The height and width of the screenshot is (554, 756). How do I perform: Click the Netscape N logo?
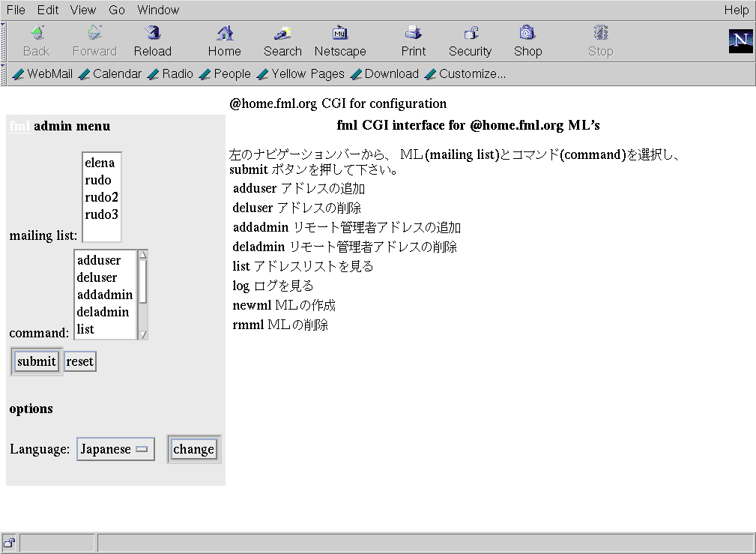[740, 41]
